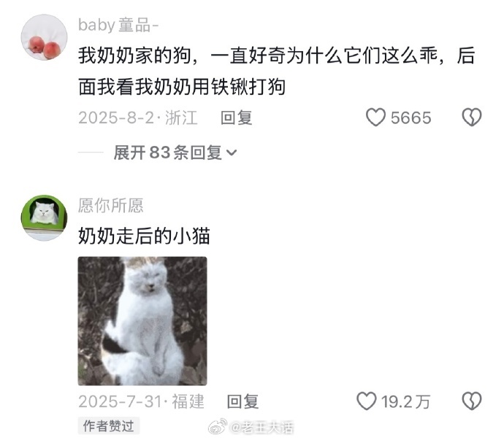Screen dimensions: 504x440
Task: Reply to the 愿你所愿 comment
Action: pyautogui.click(x=243, y=401)
